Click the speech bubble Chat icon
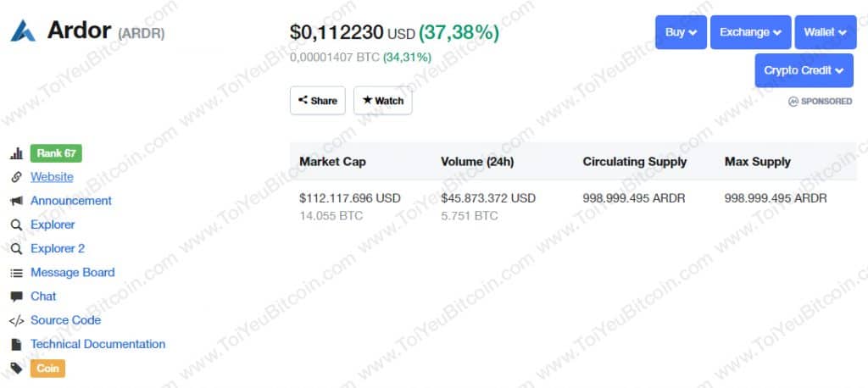Viewport: 868px width, 388px height. [x=16, y=297]
